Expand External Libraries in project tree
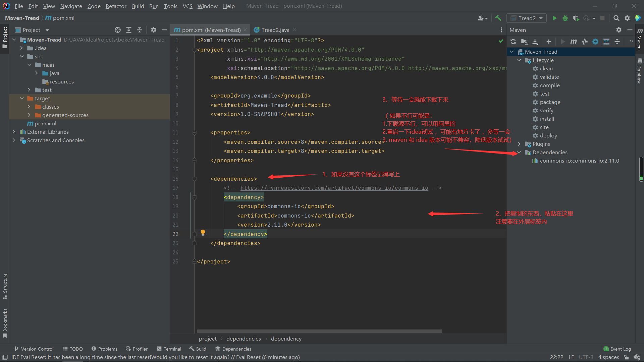This screenshot has width=644, height=362. click(14, 132)
